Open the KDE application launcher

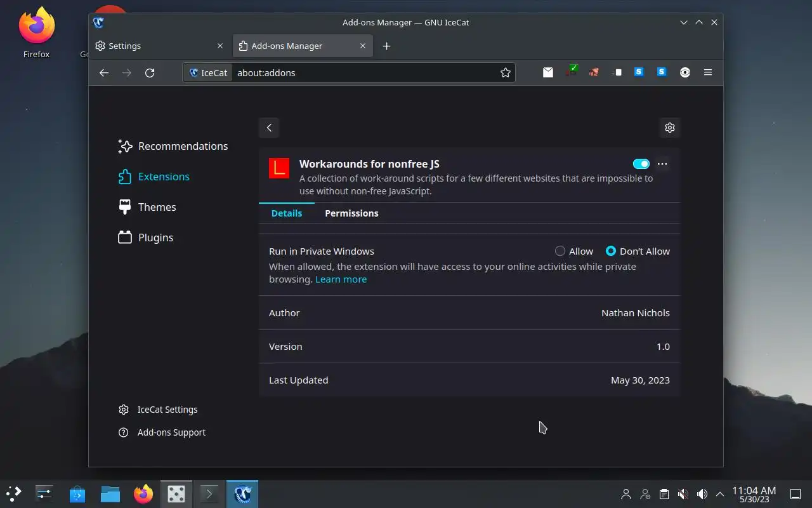14,493
